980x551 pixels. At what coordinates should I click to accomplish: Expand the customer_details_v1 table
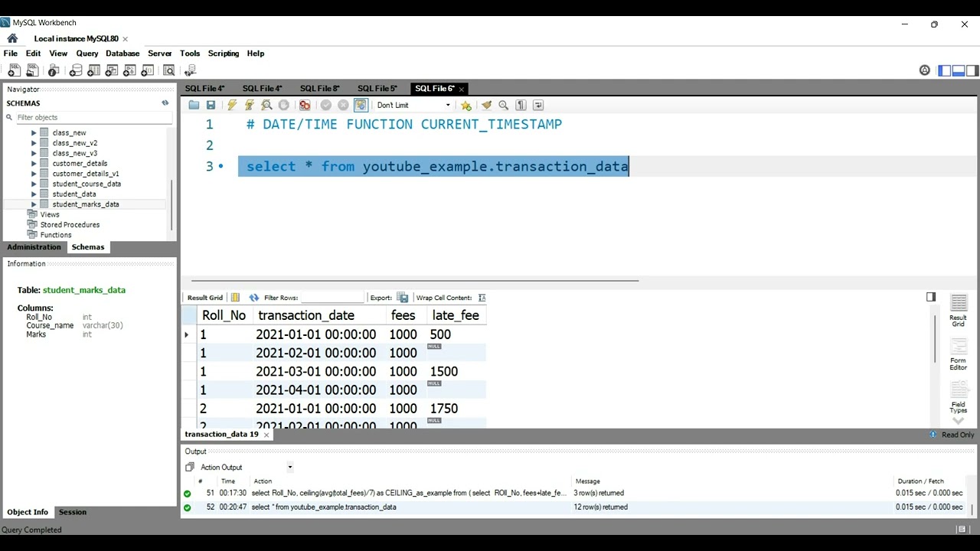(x=34, y=174)
